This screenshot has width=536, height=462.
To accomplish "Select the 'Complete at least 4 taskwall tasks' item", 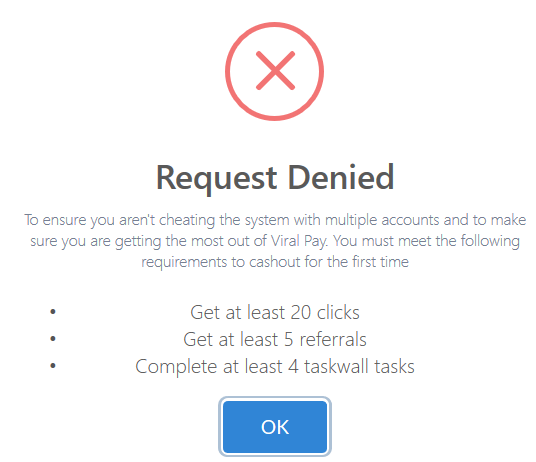I will (275, 366).
